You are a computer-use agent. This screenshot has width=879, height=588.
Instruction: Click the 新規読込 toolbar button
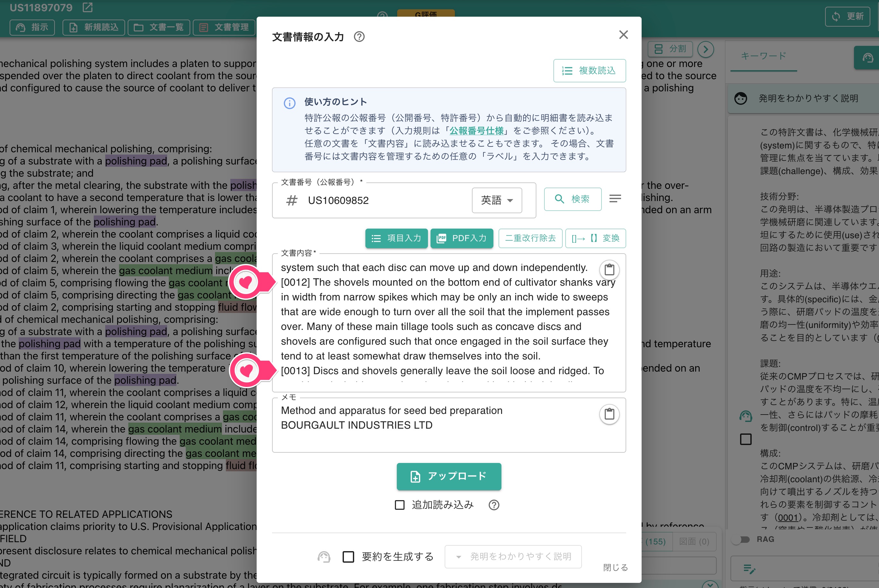[x=94, y=27]
